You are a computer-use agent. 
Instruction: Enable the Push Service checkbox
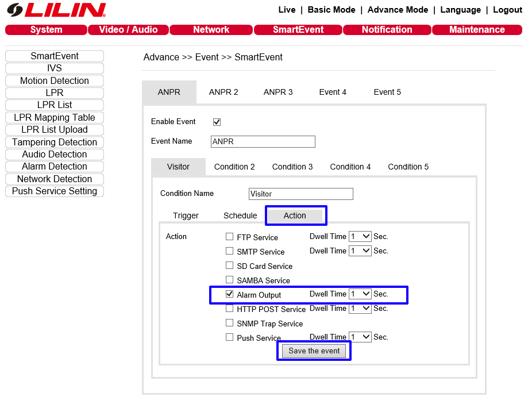click(230, 337)
